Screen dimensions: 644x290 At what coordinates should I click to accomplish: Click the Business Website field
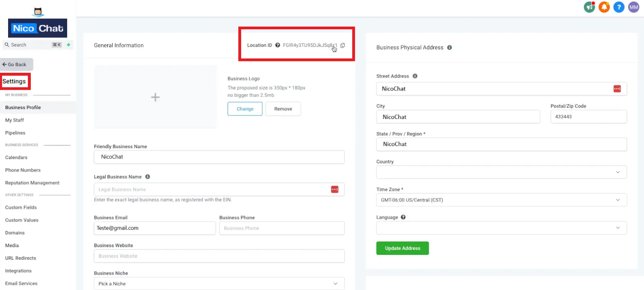click(219, 256)
